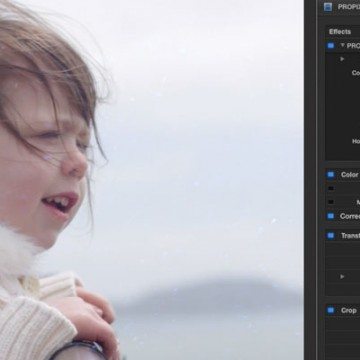Disable the Crop section checkbox
This screenshot has height=360, width=360.
330,310
